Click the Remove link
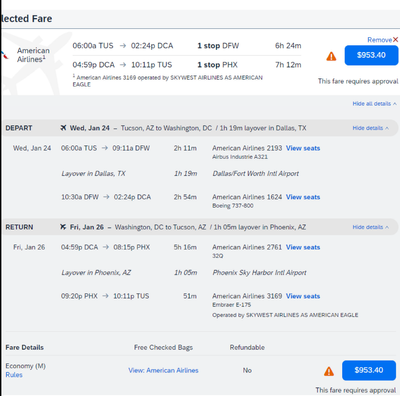This screenshot has width=400, height=396. click(379, 40)
